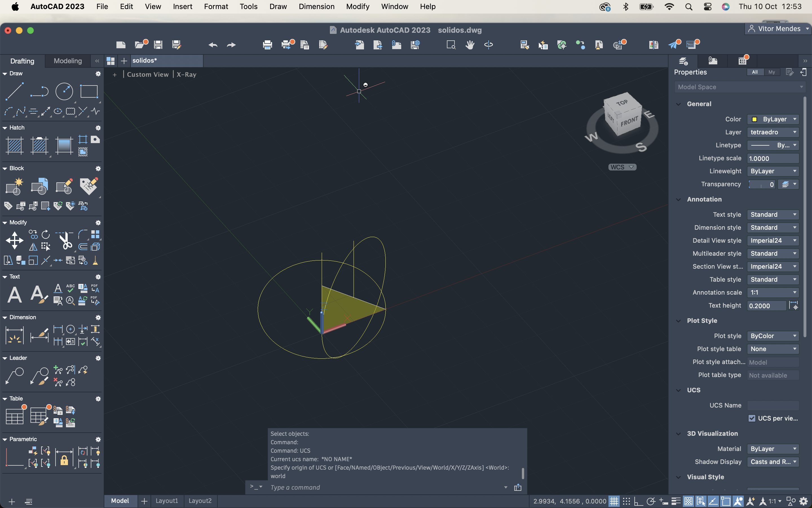The width and height of the screenshot is (812, 508).
Task: Open the Modify menu
Action: pyautogui.click(x=357, y=6)
